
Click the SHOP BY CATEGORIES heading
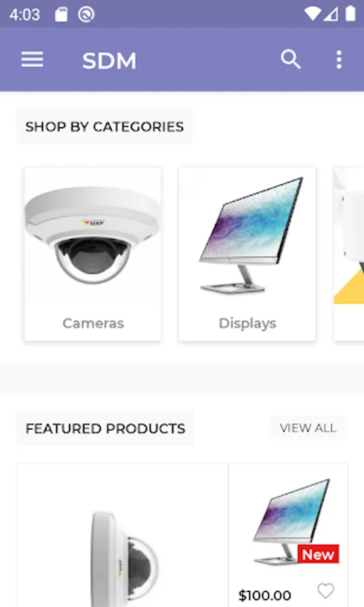click(x=104, y=127)
